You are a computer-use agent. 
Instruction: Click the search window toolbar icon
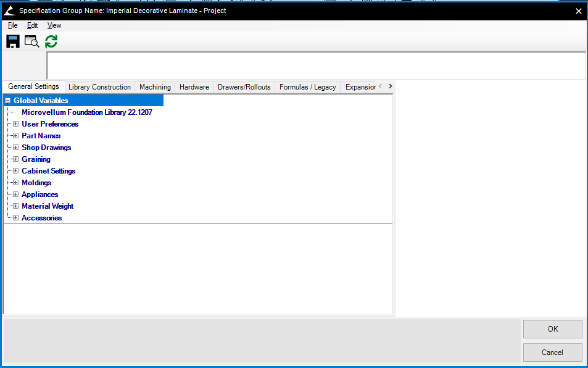31,41
